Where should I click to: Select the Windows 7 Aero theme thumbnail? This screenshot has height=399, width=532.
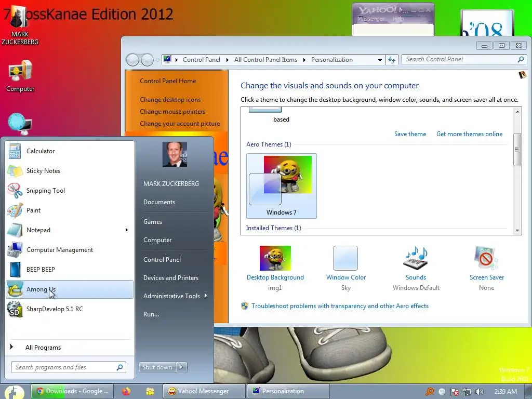(x=281, y=185)
